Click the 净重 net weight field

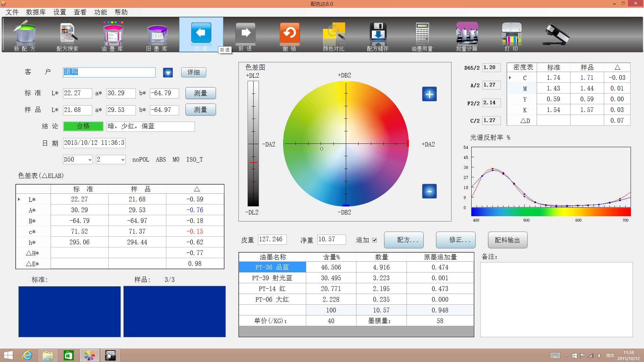pos(331,239)
